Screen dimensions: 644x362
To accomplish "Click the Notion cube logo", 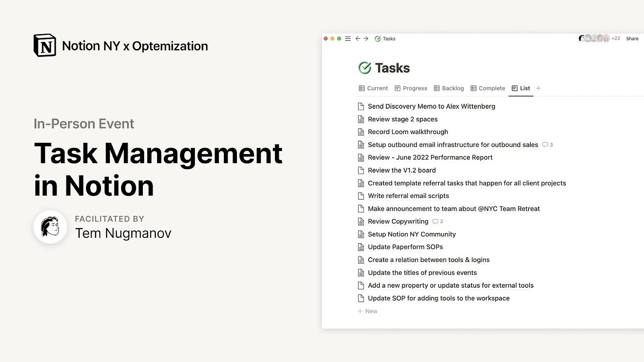I will coord(45,46).
